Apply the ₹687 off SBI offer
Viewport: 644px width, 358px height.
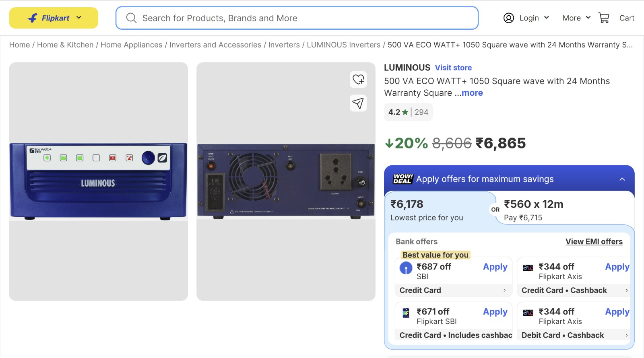[495, 267]
